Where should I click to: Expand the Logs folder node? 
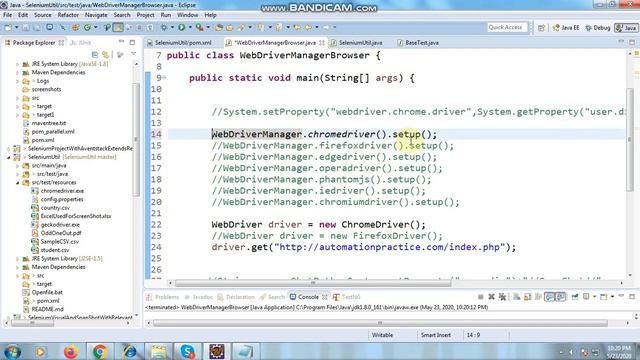coord(18,81)
